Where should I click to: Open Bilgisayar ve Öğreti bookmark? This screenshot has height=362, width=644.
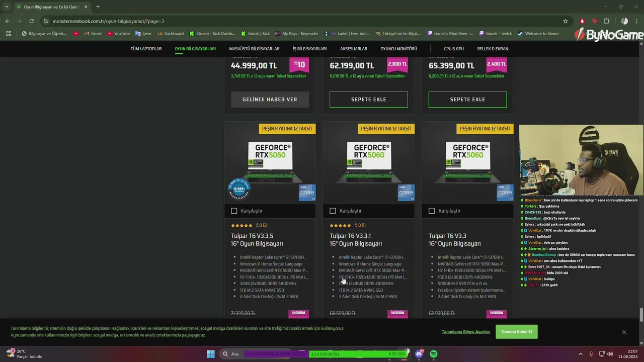coord(44,34)
